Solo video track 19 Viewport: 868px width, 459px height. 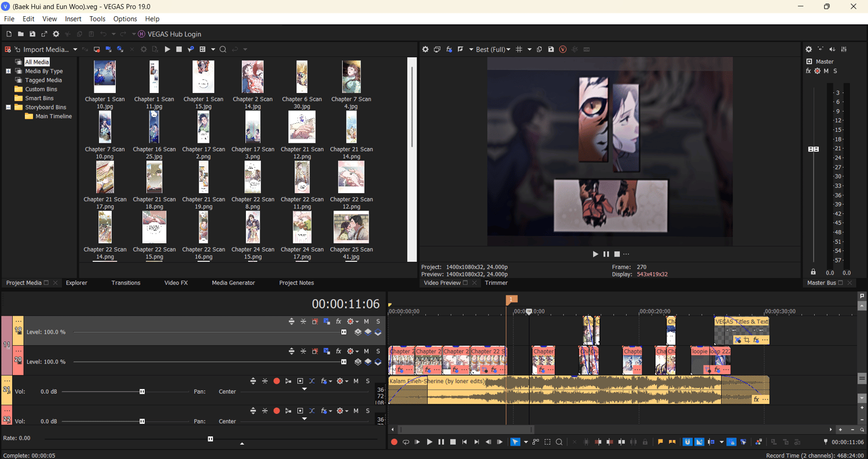click(378, 321)
